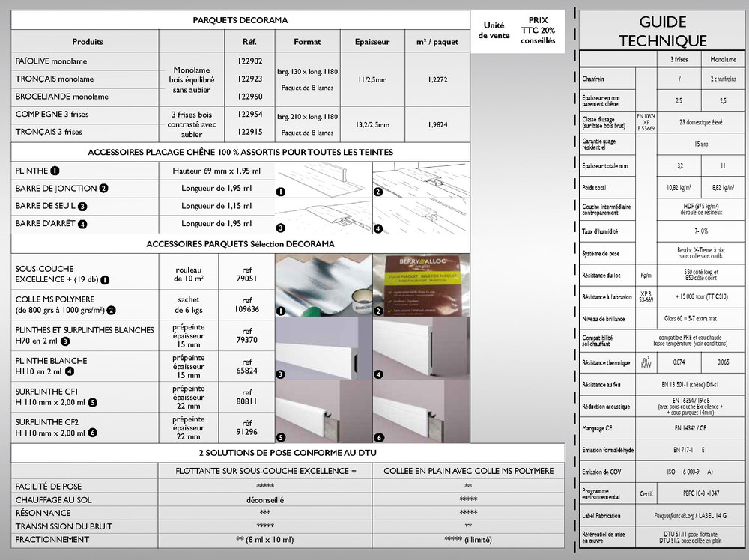Screen dimensions: 749x560
Task: Click badge 6 next to SURPLINTHE CF2
Action: [x=93, y=433]
